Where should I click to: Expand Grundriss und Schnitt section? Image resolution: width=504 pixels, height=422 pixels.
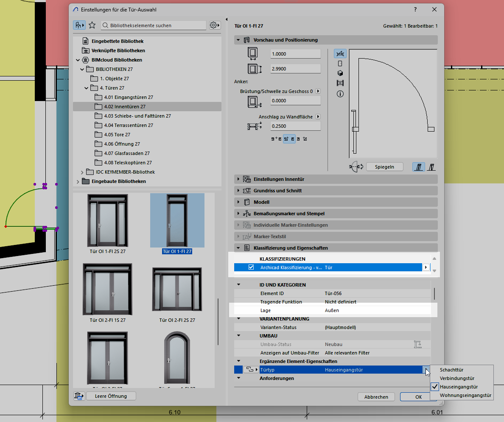[277, 191]
